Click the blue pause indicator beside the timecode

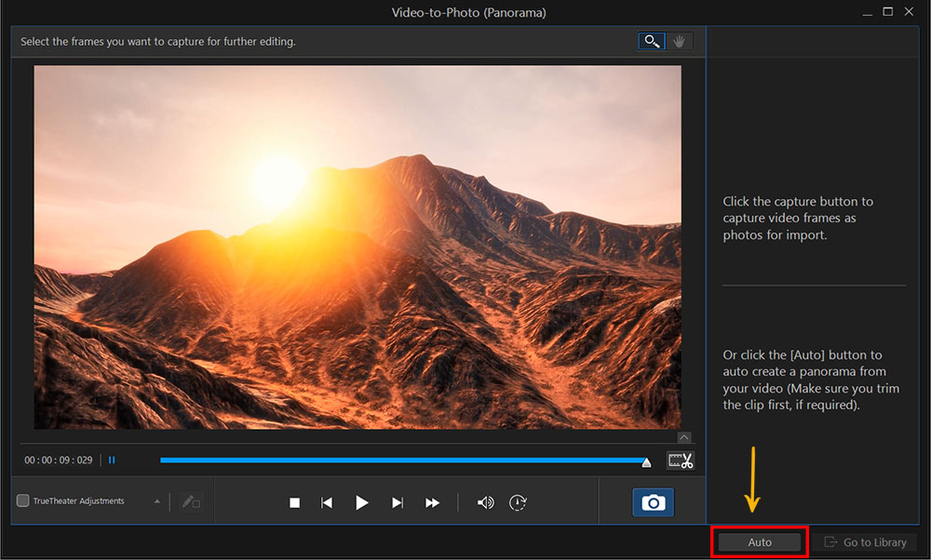click(112, 460)
